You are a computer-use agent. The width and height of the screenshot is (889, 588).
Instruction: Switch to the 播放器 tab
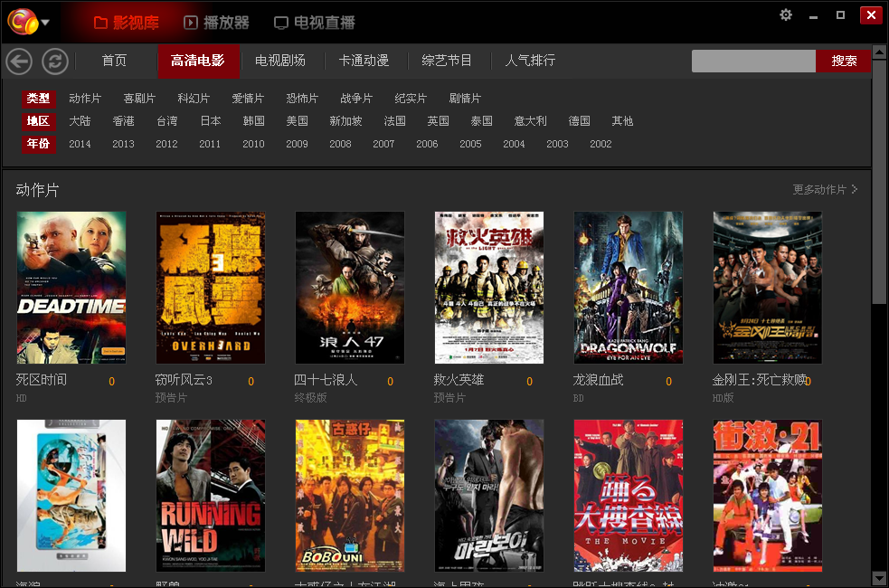(x=216, y=23)
